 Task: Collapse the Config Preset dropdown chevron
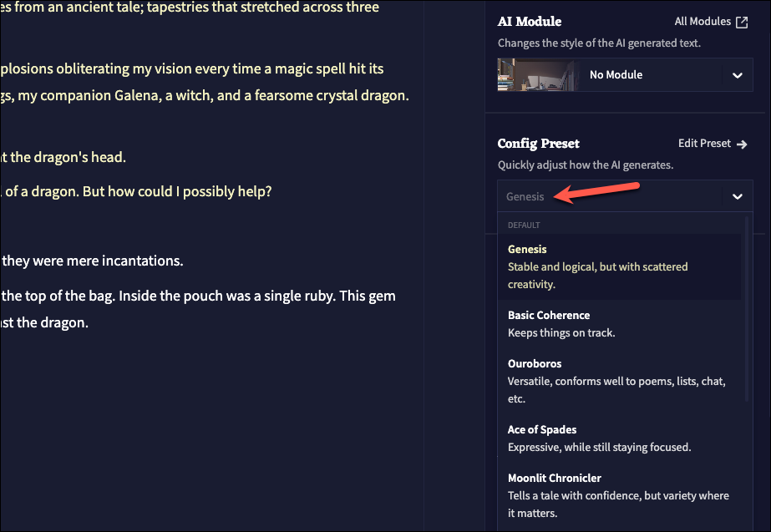point(737,197)
